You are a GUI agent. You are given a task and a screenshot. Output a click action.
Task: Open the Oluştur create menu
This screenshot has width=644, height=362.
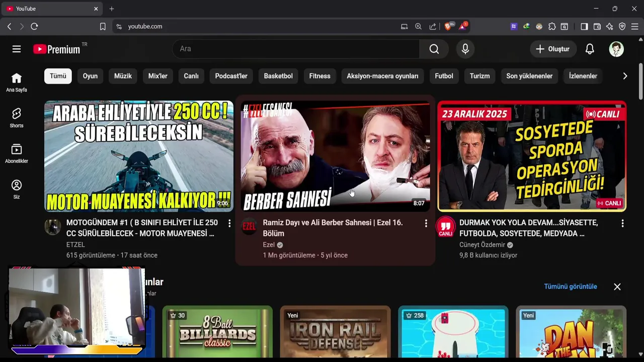553,49
